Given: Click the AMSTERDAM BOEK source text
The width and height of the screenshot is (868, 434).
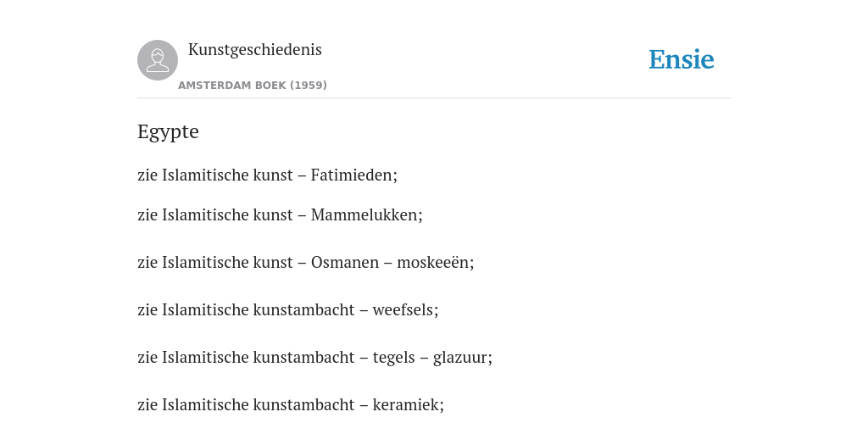Looking at the screenshot, I should click(x=232, y=86).
